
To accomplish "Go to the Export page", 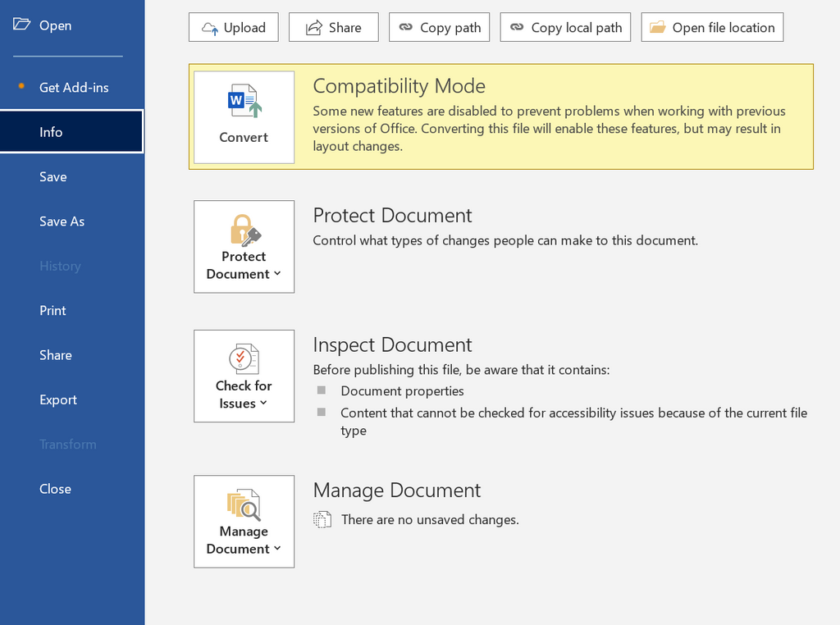I will [x=72, y=399].
